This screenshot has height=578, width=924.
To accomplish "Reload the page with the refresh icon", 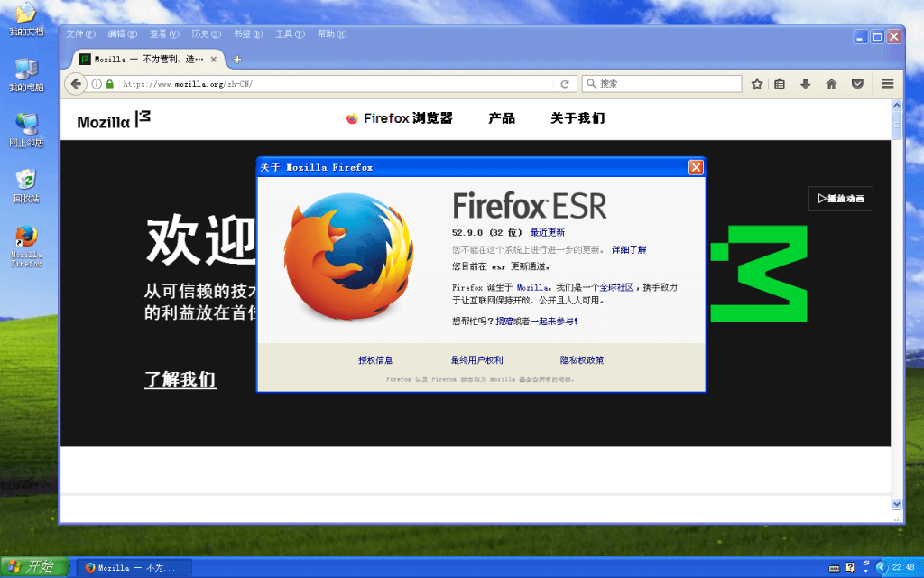I will point(565,84).
